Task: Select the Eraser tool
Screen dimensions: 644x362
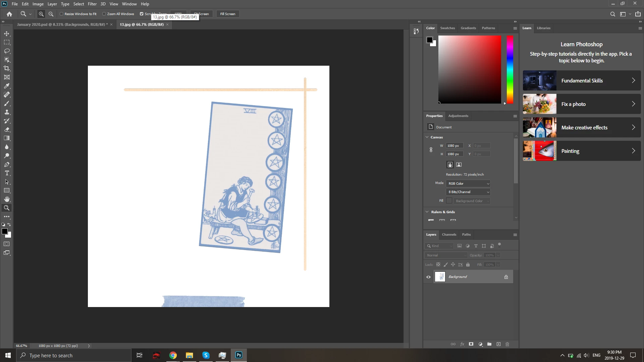Action: [x=7, y=129]
